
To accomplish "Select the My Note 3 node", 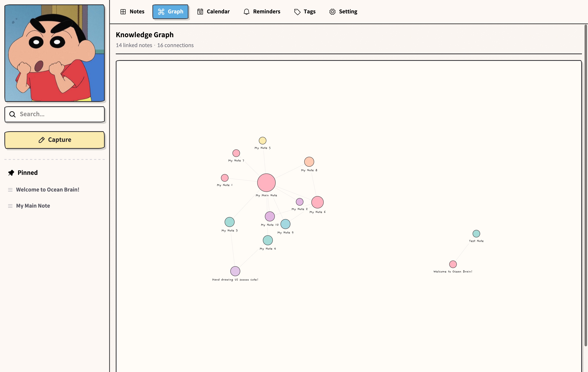I will [x=230, y=222].
